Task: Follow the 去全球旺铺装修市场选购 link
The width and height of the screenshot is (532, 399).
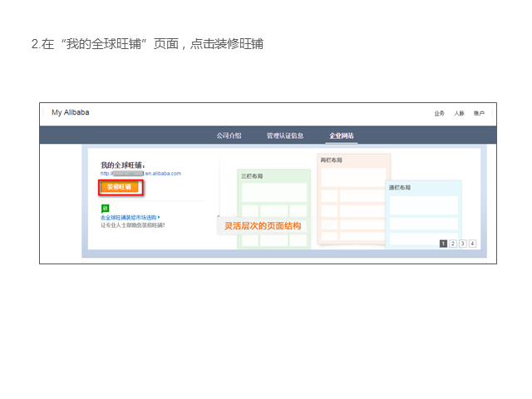Action: (x=131, y=218)
